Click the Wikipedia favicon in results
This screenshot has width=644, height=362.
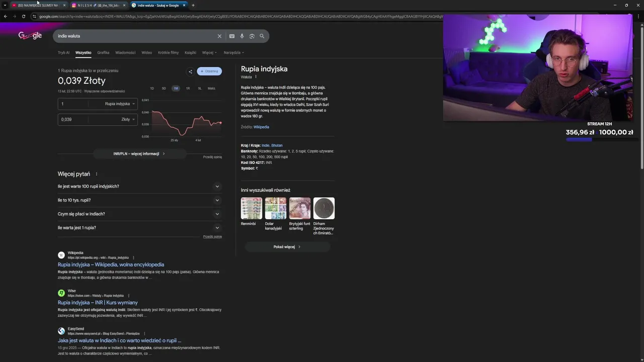click(61, 255)
